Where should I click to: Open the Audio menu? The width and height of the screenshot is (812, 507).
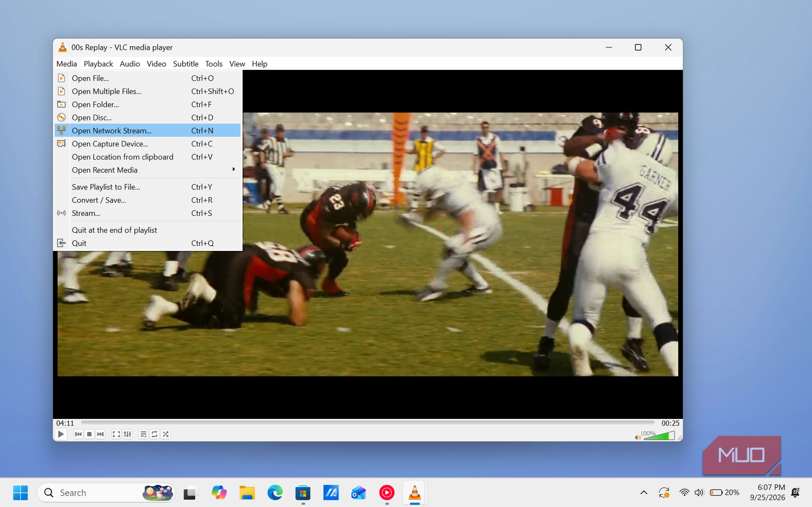tap(129, 64)
